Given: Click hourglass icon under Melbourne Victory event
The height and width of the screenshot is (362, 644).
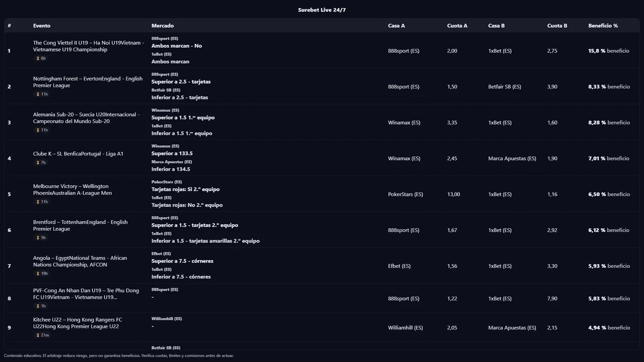Looking at the screenshot, I should click(x=38, y=202).
